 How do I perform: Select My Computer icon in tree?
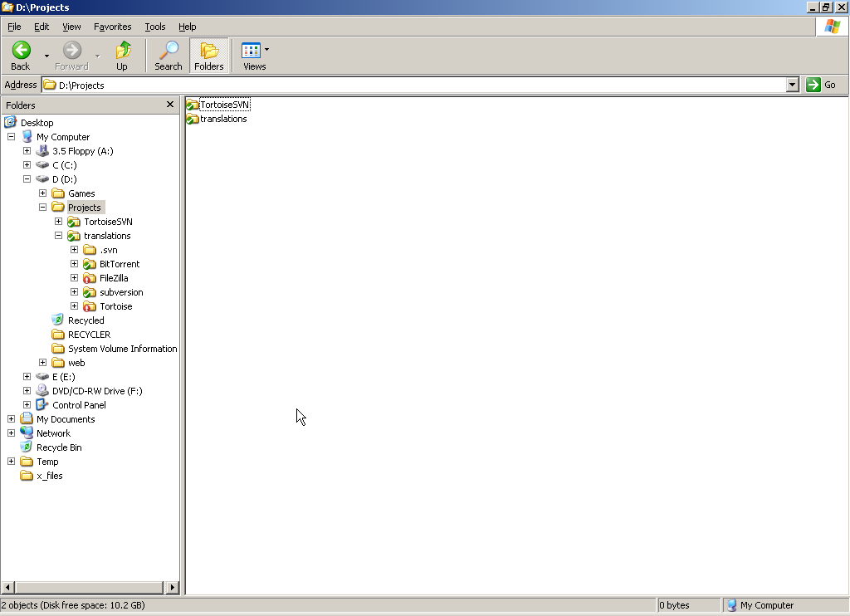[x=27, y=137]
